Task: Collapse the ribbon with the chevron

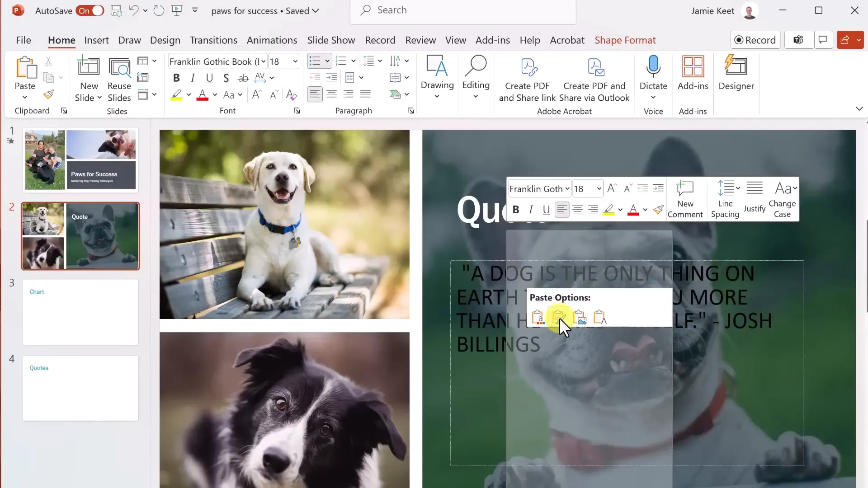Action: pyautogui.click(x=859, y=109)
